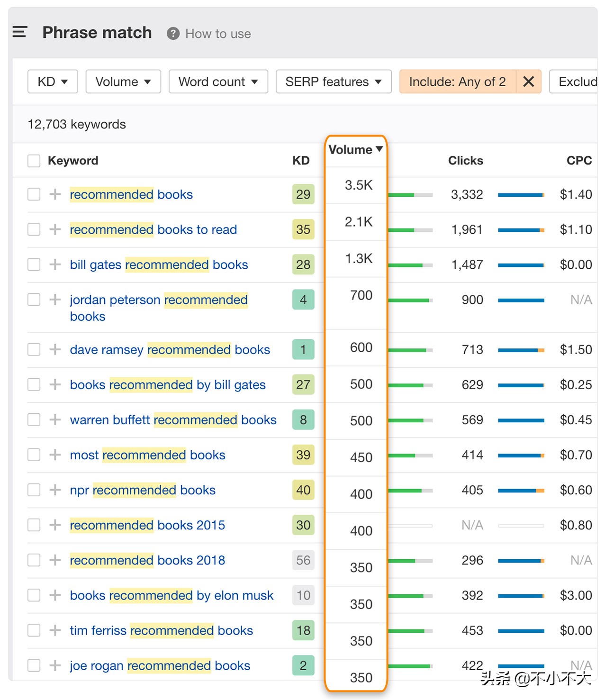This screenshot has height=700, width=605.
Task: Click plus icon beside recommended books
Action: 55,194
